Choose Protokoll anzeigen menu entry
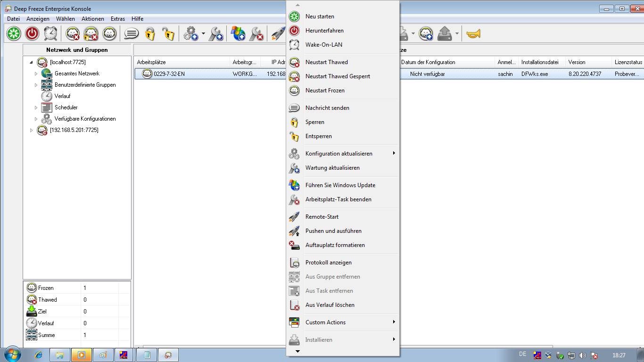The image size is (644, 362). (343, 263)
